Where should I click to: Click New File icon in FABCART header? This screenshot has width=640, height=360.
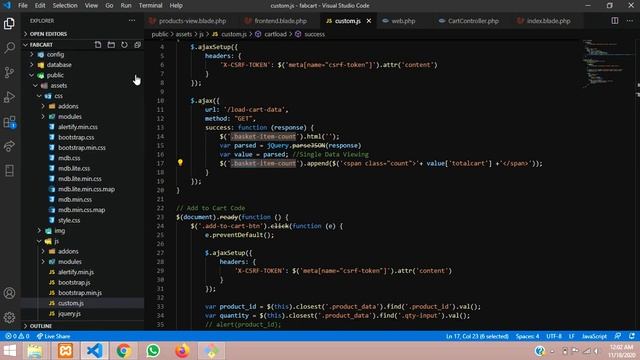pyautogui.click(x=98, y=44)
